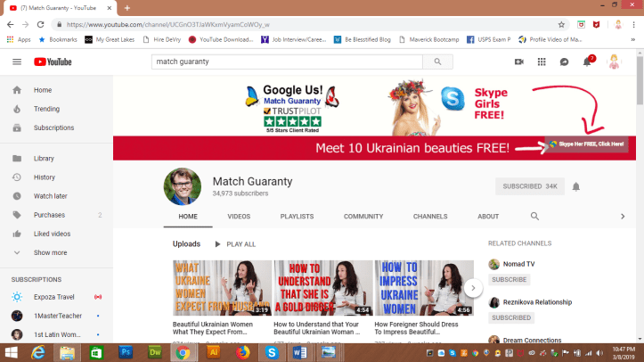Open Chrome's three-dot menu
This screenshot has height=362, width=644.
tap(634, 25)
